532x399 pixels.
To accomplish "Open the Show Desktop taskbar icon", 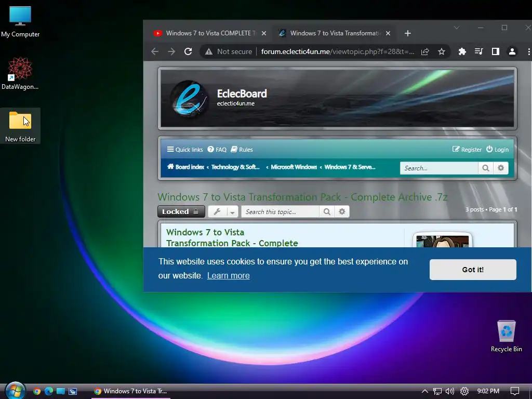I will pos(61,391).
